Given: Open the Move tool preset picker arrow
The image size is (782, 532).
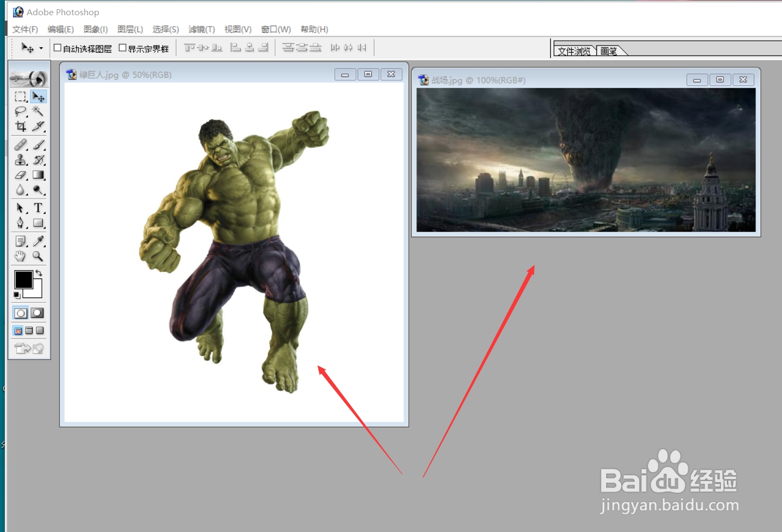Looking at the screenshot, I should [41, 48].
